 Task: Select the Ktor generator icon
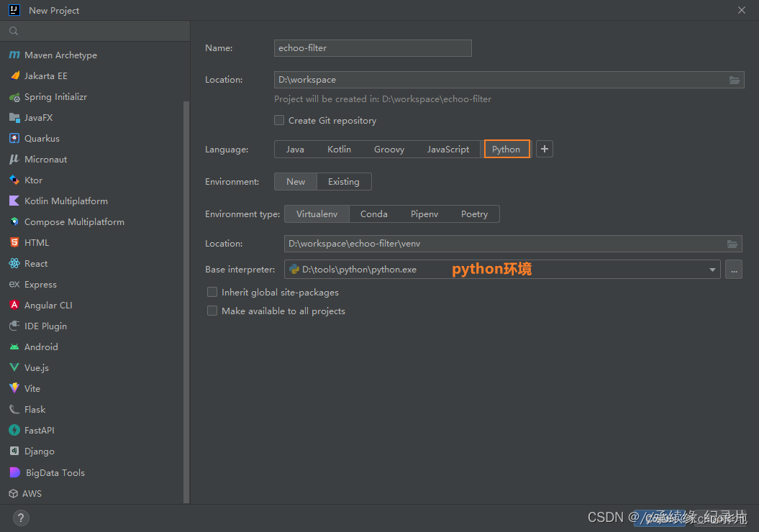pyautogui.click(x=14, y=180)
